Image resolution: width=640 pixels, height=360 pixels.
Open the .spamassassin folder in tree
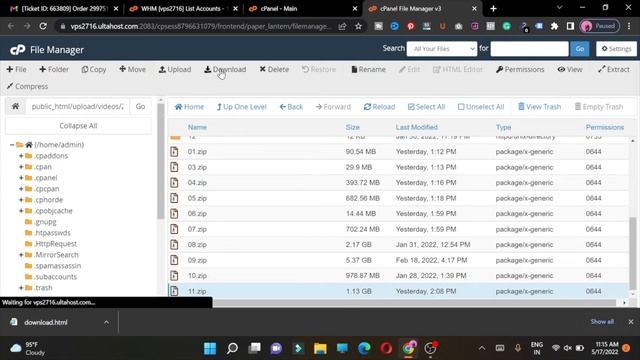[57, 266]
